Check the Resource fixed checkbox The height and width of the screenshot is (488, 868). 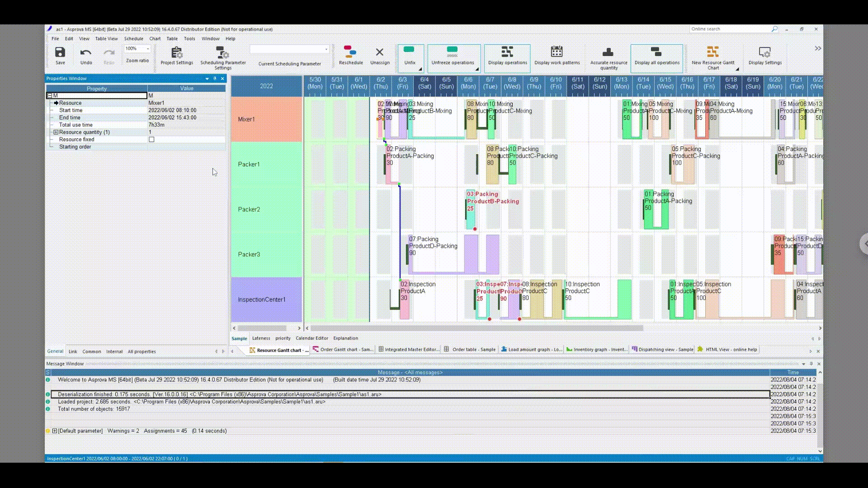(151, 140)
